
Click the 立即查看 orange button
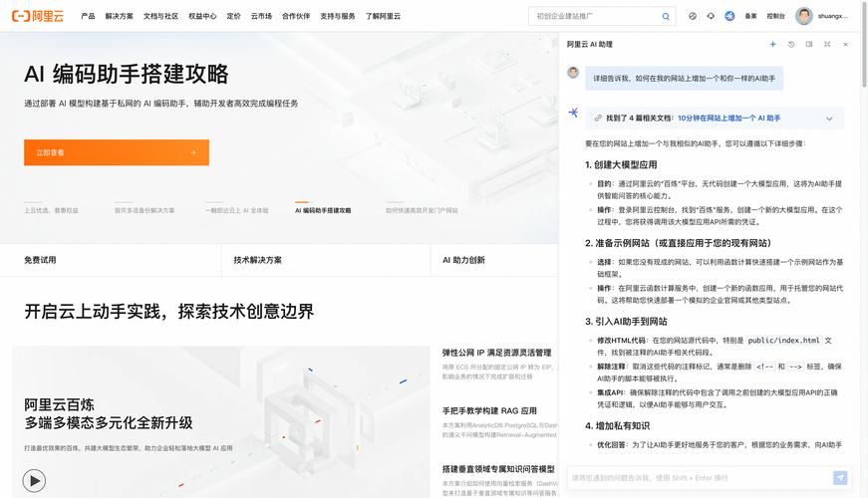point(117,152)
